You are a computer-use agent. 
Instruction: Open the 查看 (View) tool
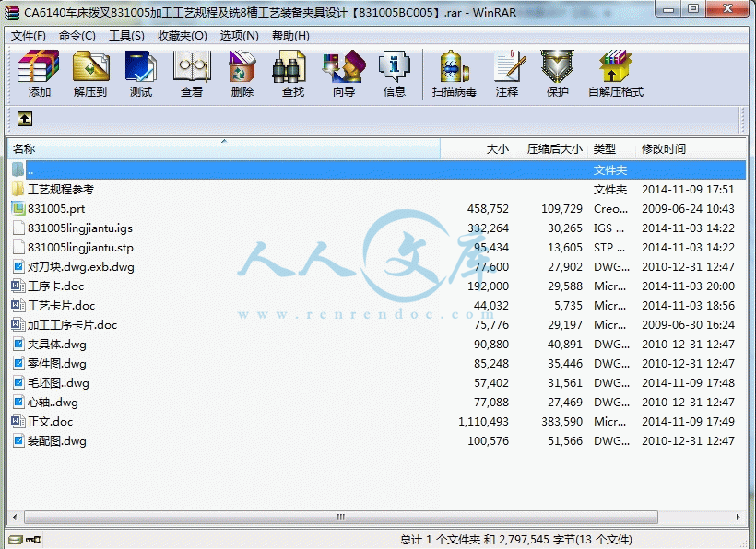(192, 73)
